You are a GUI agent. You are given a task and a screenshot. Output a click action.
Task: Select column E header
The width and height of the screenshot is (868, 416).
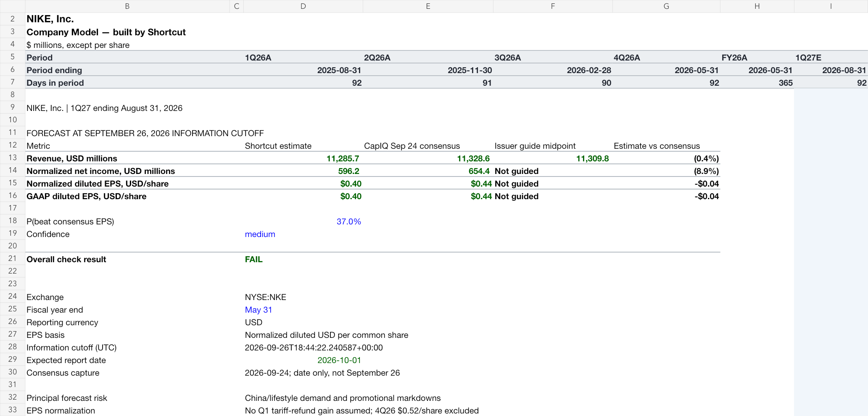[x=428, y=6]
